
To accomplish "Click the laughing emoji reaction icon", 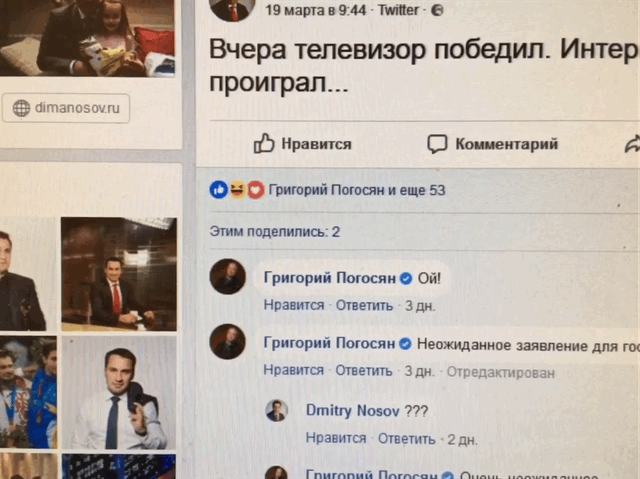I will coord(238,190).
